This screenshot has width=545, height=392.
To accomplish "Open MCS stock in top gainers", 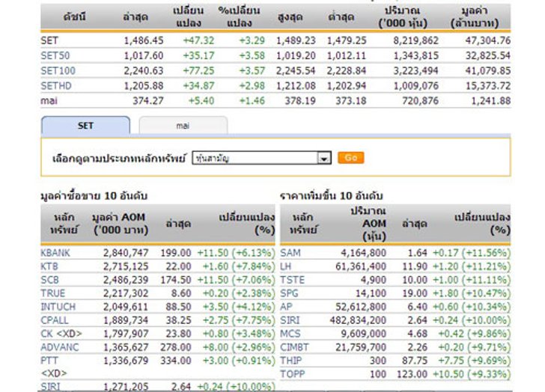I will point(290,334).
